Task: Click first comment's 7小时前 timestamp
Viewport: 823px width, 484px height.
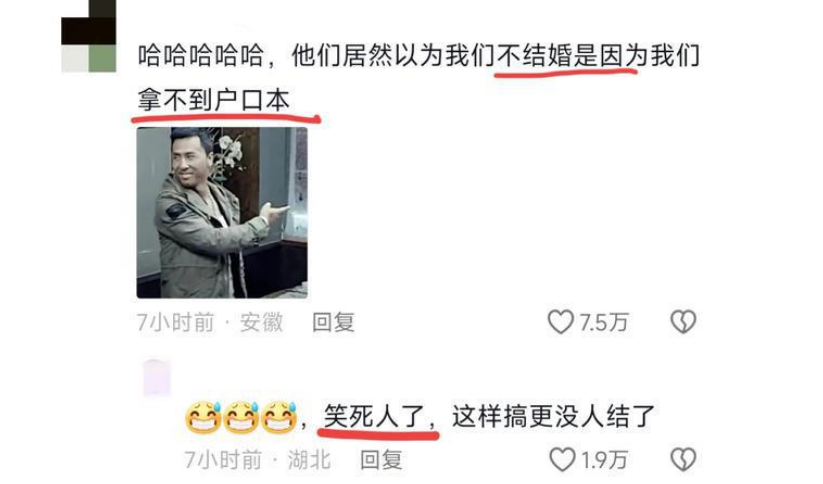Action: point(175,322)
